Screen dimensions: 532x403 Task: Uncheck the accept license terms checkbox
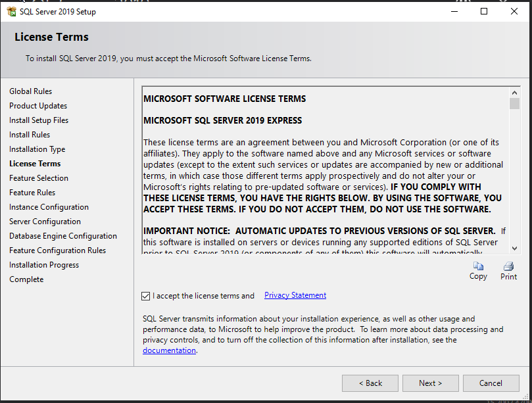145,296
